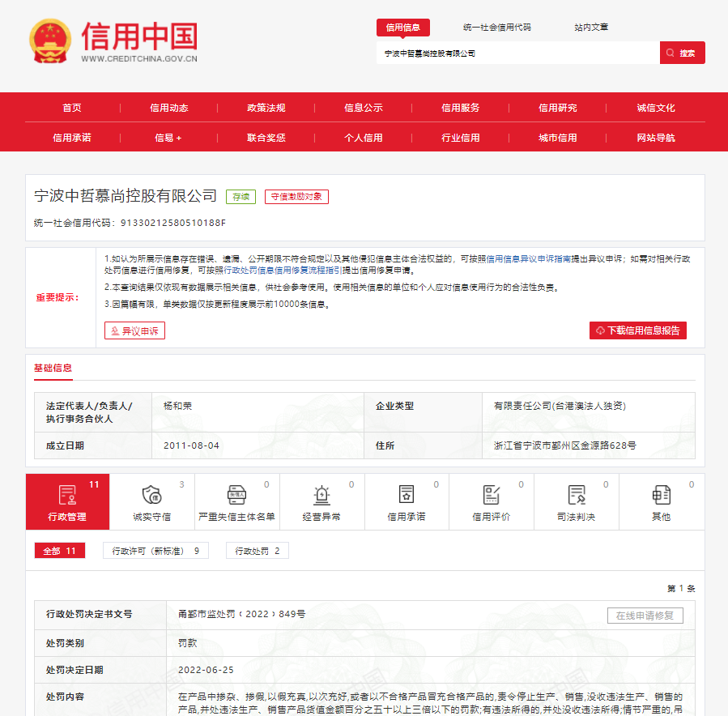Screen dimensions: 728x716
Task: Go to 首页 in the navigation
Action: pos(72,108)
